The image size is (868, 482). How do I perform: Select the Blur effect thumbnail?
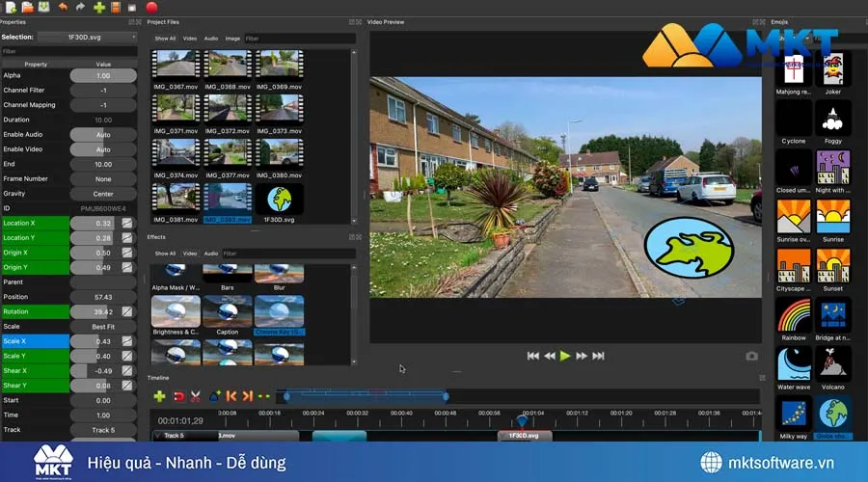(x=279, y=274)
